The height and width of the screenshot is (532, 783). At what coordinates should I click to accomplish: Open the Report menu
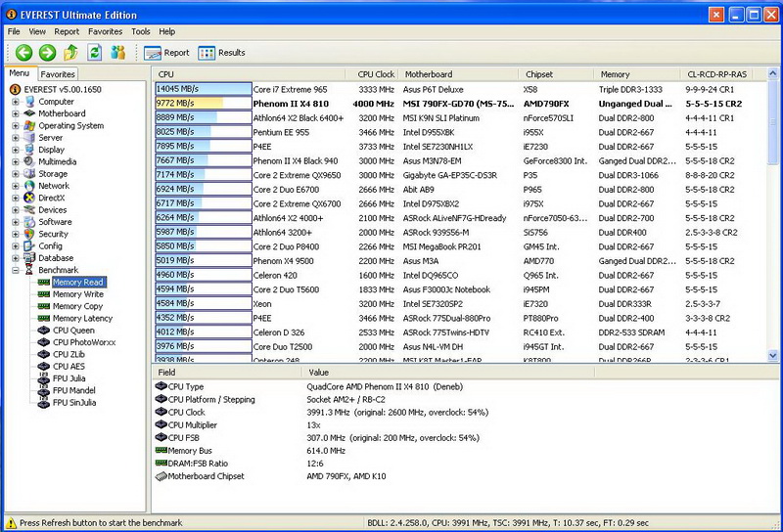[67, 31]
